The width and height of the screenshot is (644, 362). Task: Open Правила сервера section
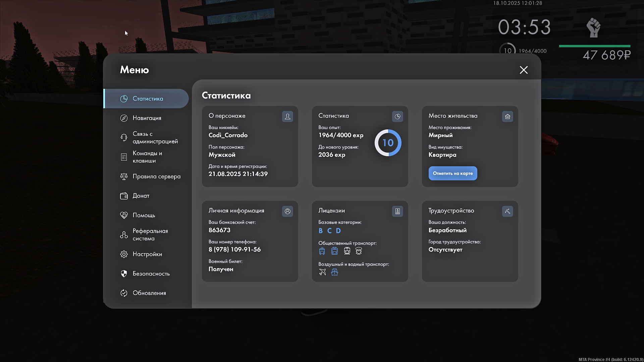(x=156, y=176)
